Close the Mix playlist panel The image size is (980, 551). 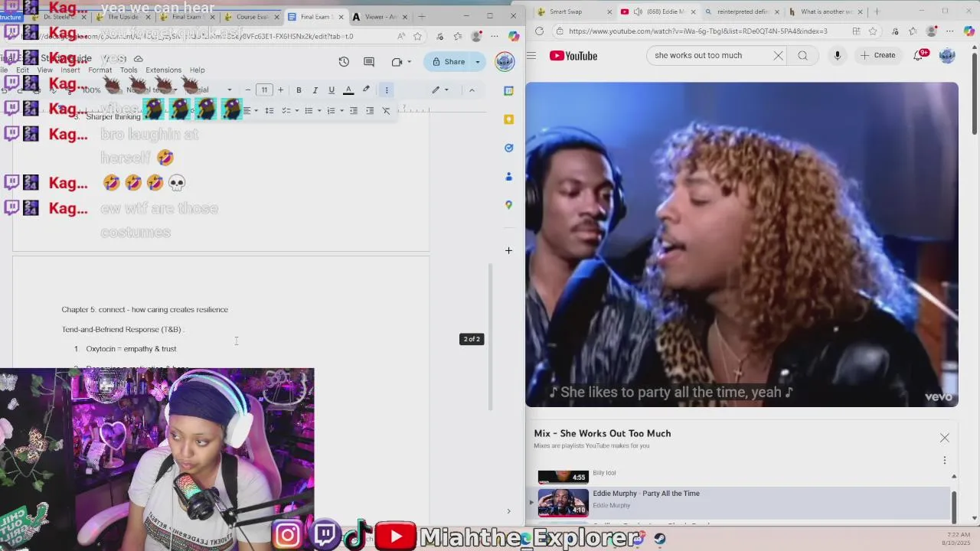(x=944, y=438)
